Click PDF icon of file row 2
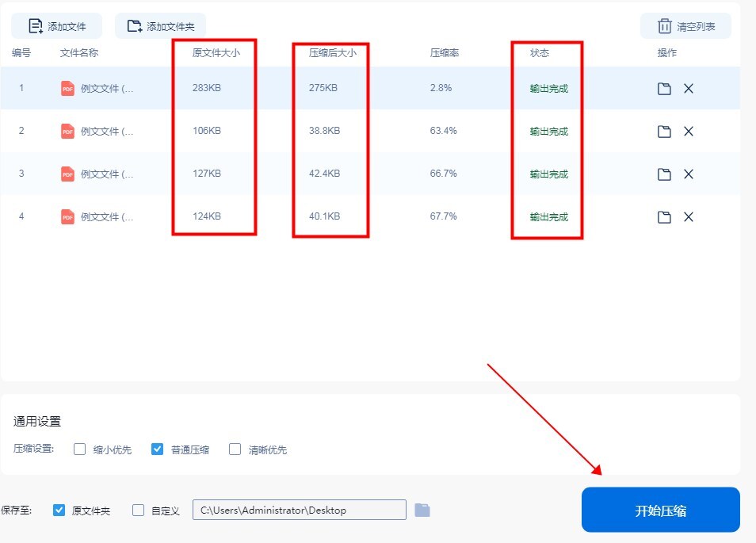Viewport: 756px width, 543px height. tap(67, 131)
